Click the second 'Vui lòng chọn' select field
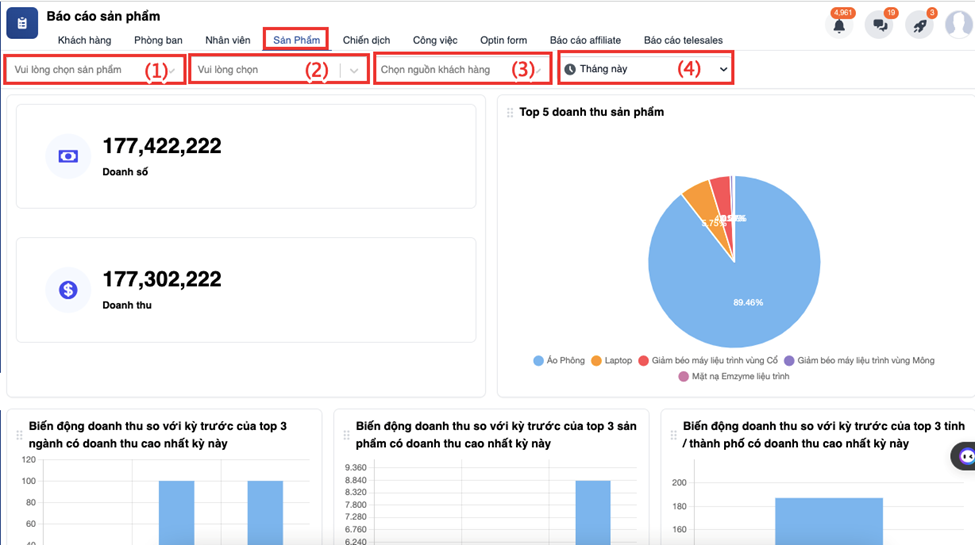This screenshot has height=545, width=975. [x=266, y=70]
